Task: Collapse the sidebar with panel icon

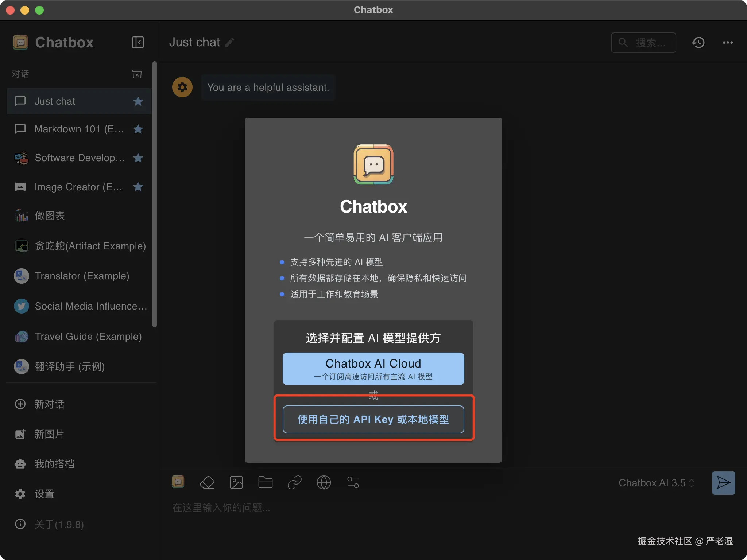Action: click(x=138, y=42)
